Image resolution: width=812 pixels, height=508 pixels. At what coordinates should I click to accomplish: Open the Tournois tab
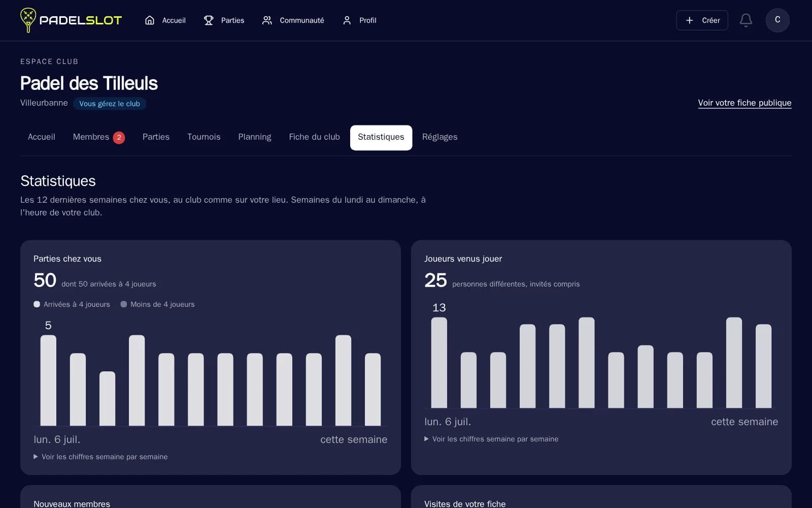tap(204, 137)
